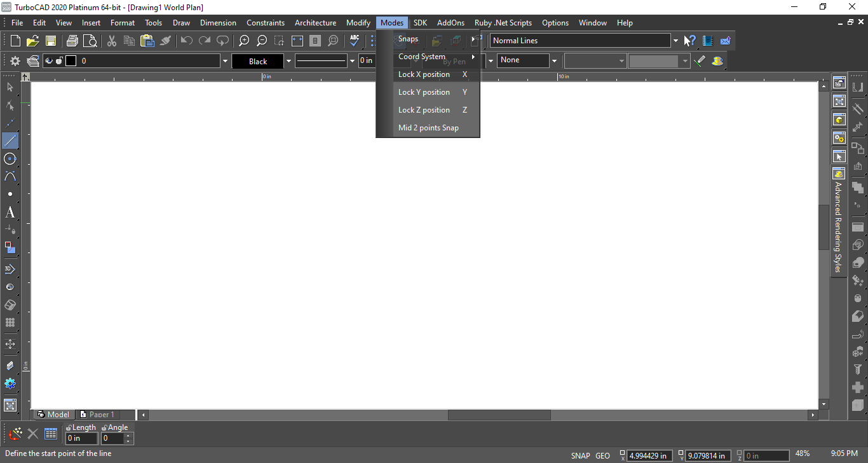The width and height of the screenshot is (868, 463).
Task: Toggle the layer visibility eye icon
Action: pos(49,61)
